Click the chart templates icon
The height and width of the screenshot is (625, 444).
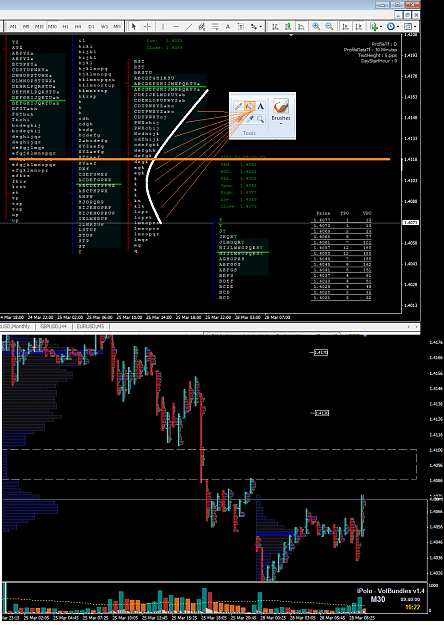click(x=408, y=26)
